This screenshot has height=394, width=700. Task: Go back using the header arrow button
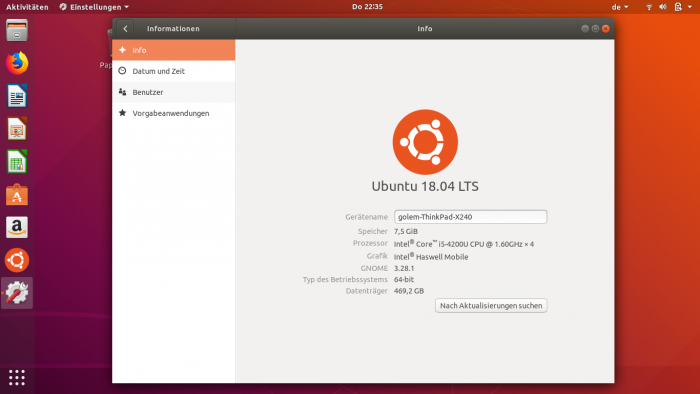125,29
